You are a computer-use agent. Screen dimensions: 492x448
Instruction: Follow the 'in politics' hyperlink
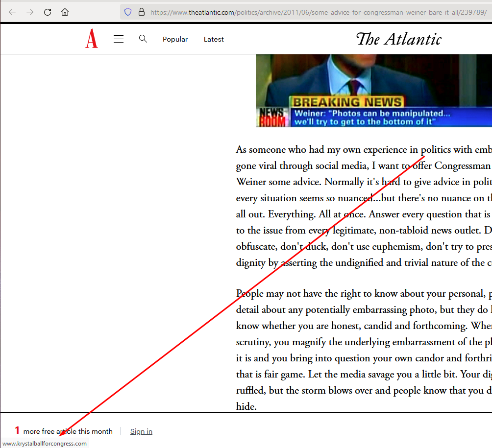(430, 150)
